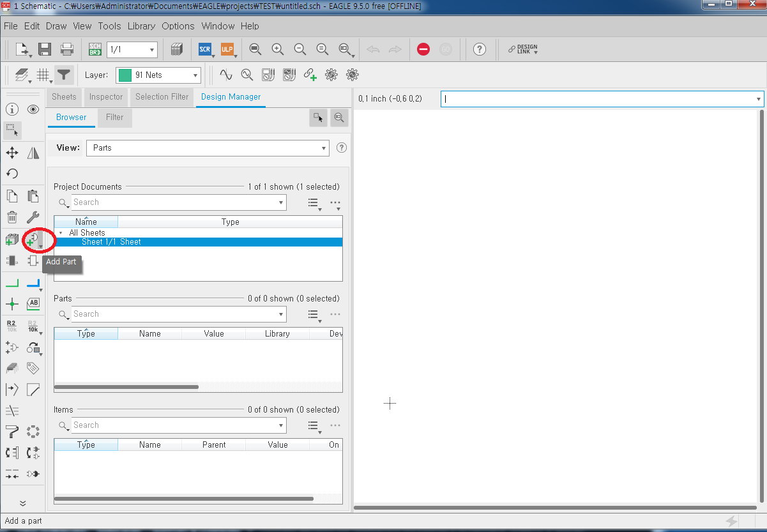Select the Value (10k) tool
This screenshot has height=532, width=767.
click(33, 326)
